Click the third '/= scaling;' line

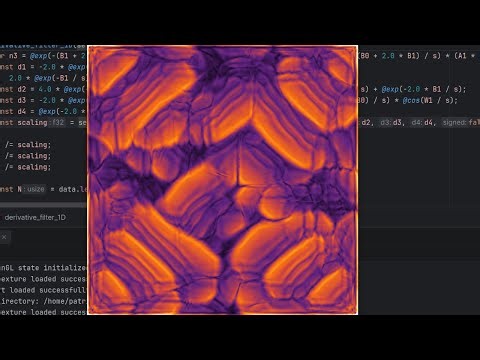click(x=28, y=167)
